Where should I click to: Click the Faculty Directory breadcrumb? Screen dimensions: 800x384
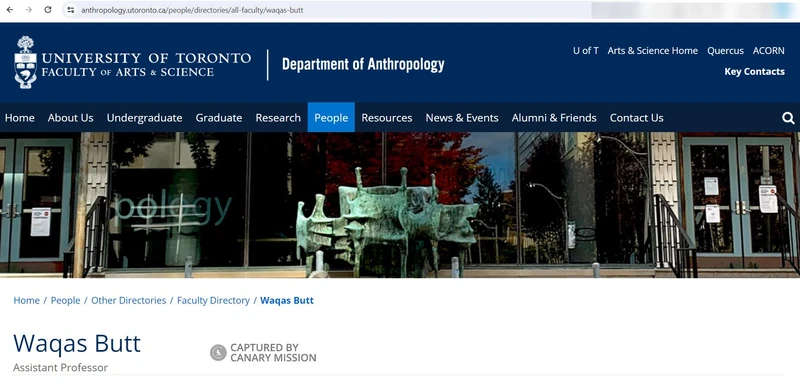click(213, 300)
